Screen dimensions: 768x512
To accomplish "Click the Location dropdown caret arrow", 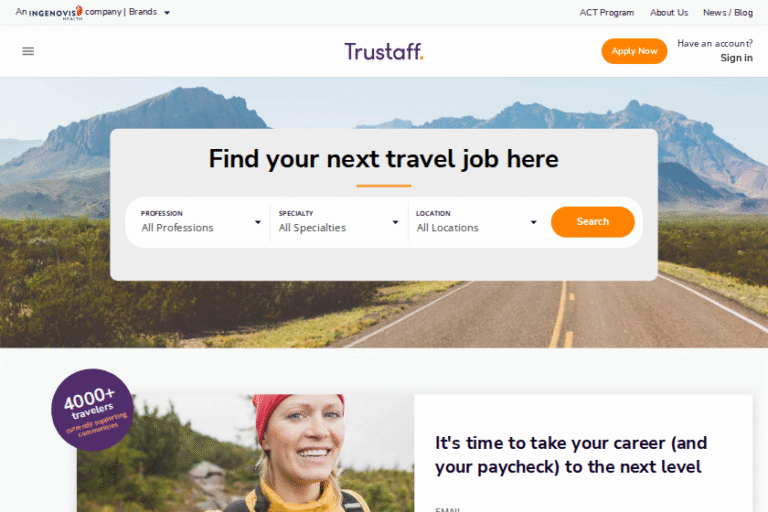I will pyautogui.click(x=533, y=222).
